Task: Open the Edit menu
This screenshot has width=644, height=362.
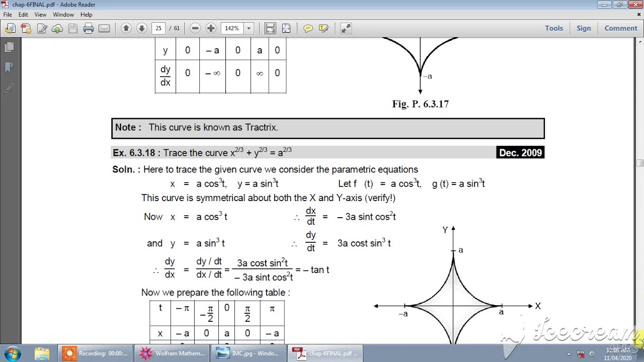Action: [23, 15]
